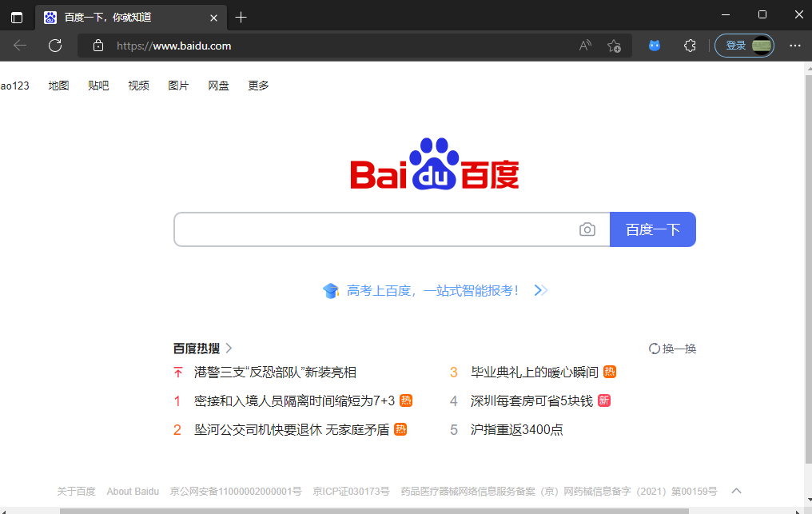Viewport: 812px width, 514px height.
Task: Click the 登录 profile button
Action: point(745,46)
